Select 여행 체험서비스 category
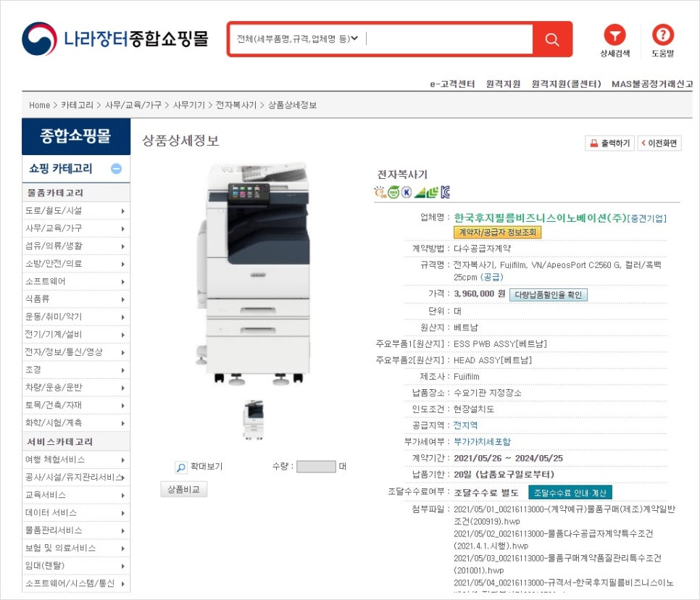700x600 pixels. point(76,460)
